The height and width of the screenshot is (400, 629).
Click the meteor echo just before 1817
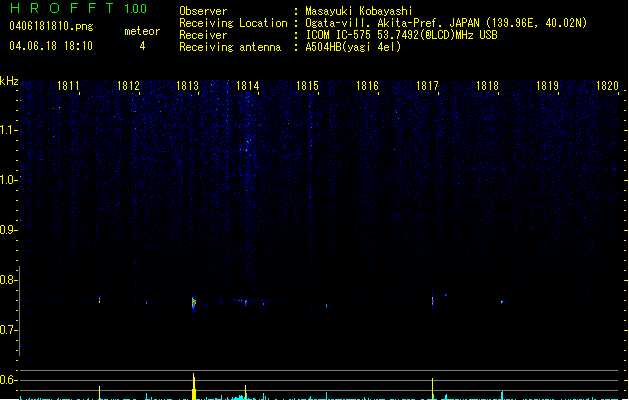tap(432, 301)
